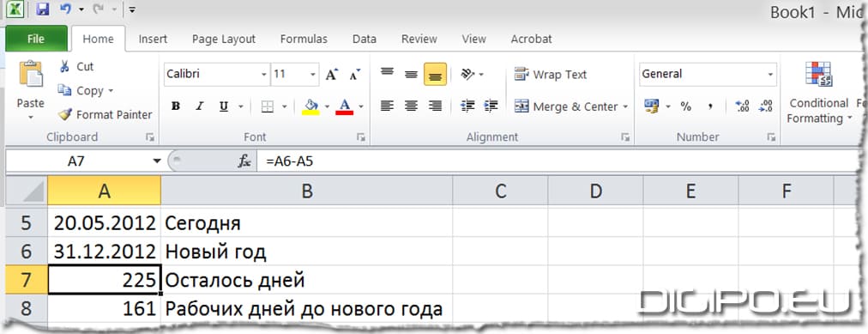
Task: Select all cells with corner button
Action: pyautogui.click(x=27, y=191)
